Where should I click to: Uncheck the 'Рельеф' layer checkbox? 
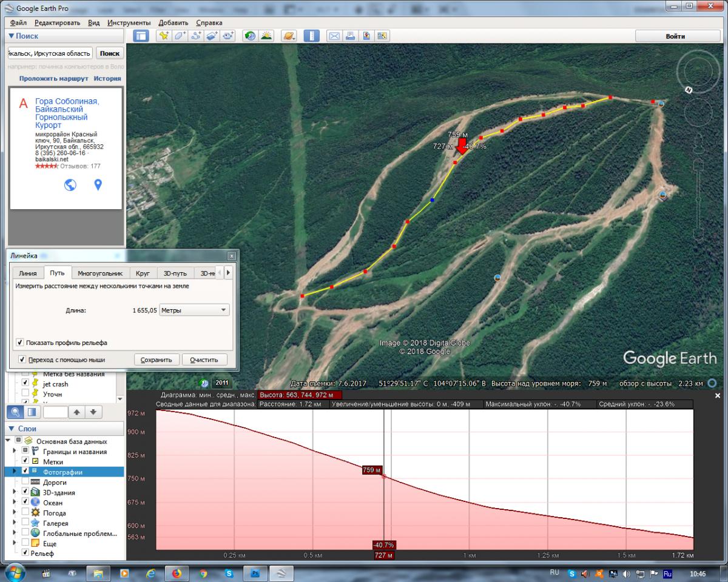(x=25, y=553)
